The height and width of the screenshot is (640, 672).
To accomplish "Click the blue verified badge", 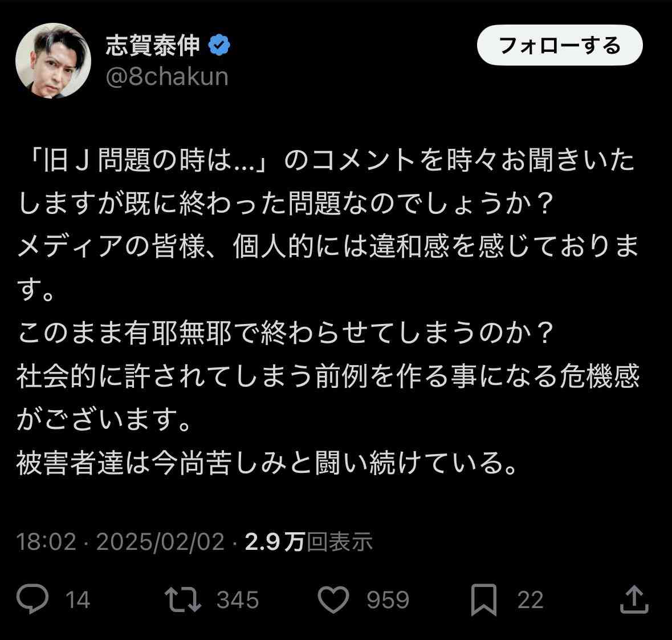I will tap(219, 46).
